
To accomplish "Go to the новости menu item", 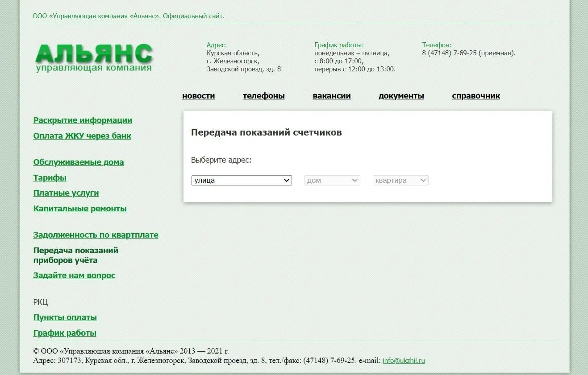I will click(x=199, y=96).
